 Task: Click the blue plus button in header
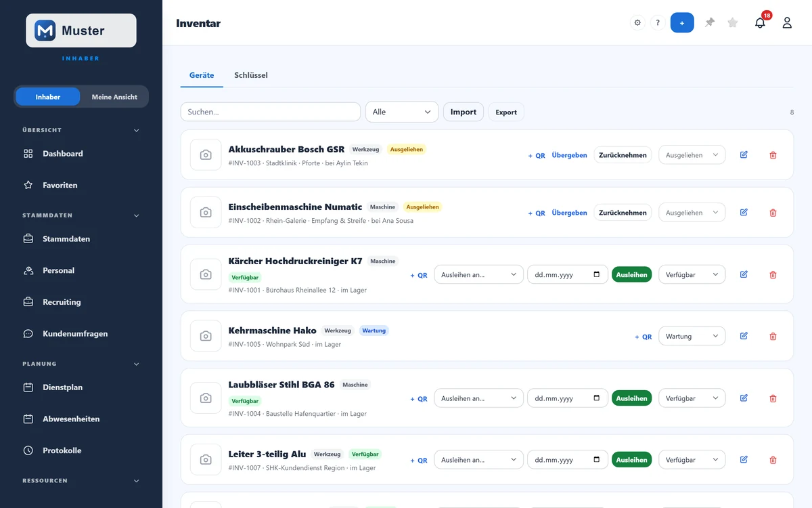[x=682, y=23]
